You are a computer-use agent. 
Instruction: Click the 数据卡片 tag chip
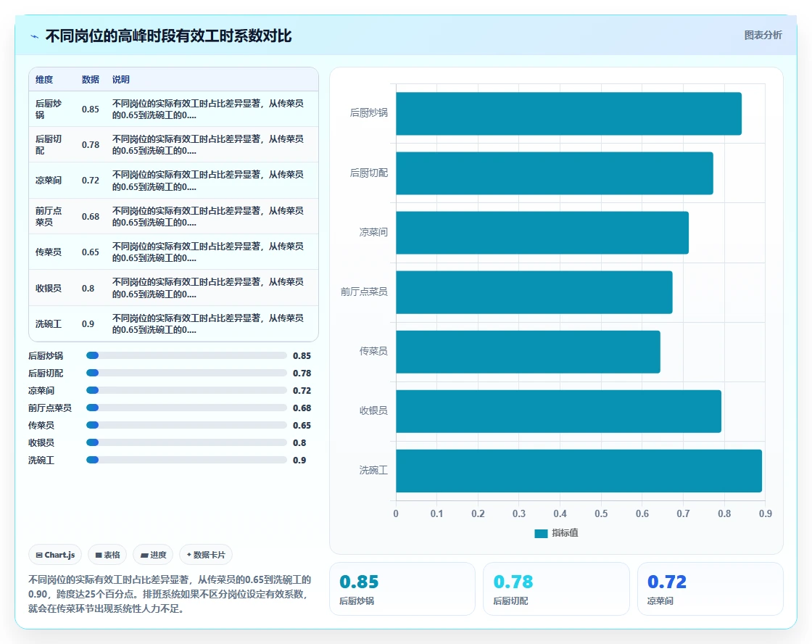pyautogui.click(x=206, y=555)
